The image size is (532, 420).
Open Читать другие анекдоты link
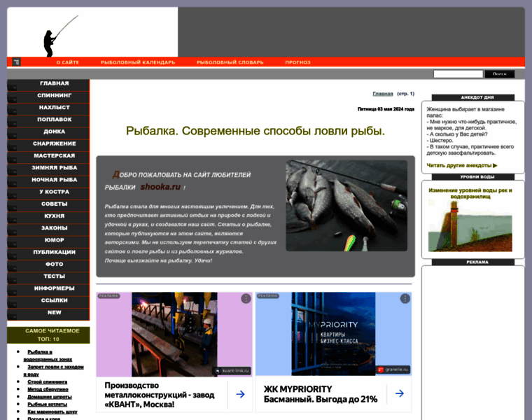[462, 166]
